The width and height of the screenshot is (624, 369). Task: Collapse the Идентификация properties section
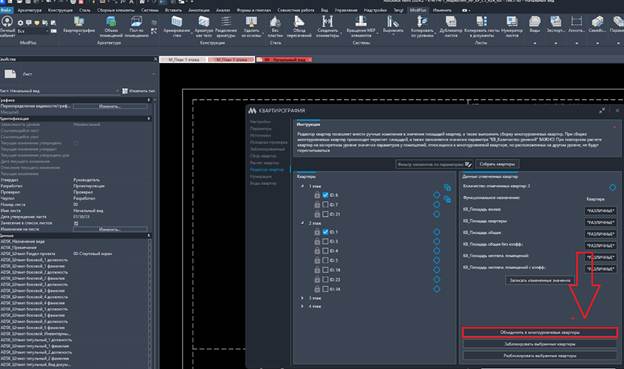[x=149, y=119]
